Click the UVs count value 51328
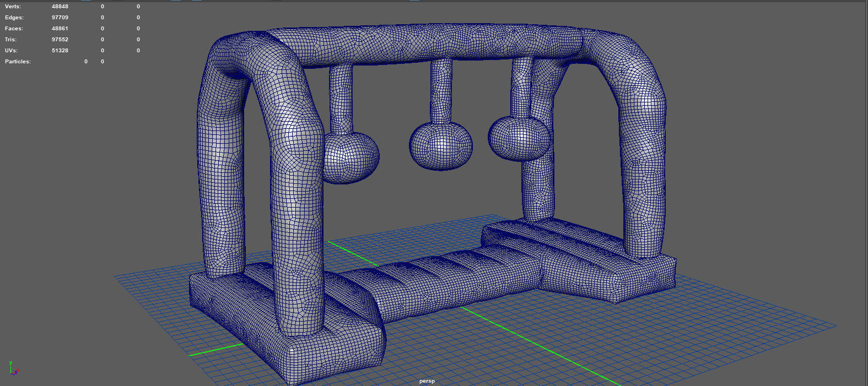This screenshot has height=386, width=868. (60, 51)
